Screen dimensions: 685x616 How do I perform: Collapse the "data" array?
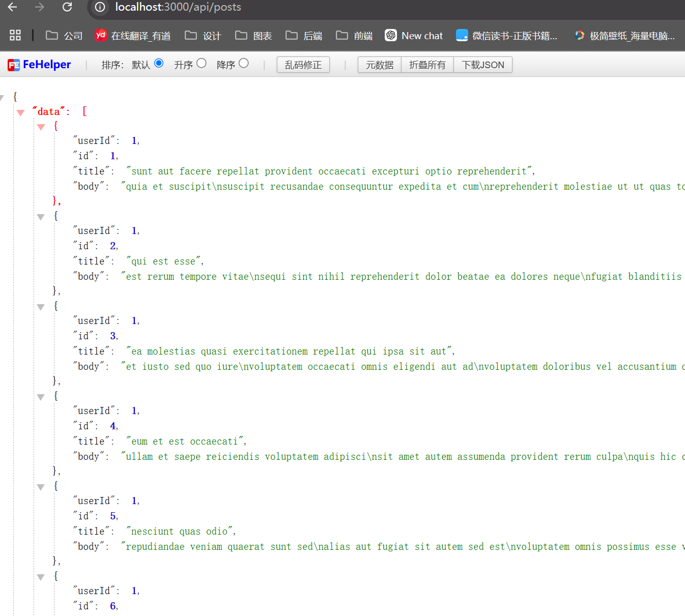[x=20, y=113]
